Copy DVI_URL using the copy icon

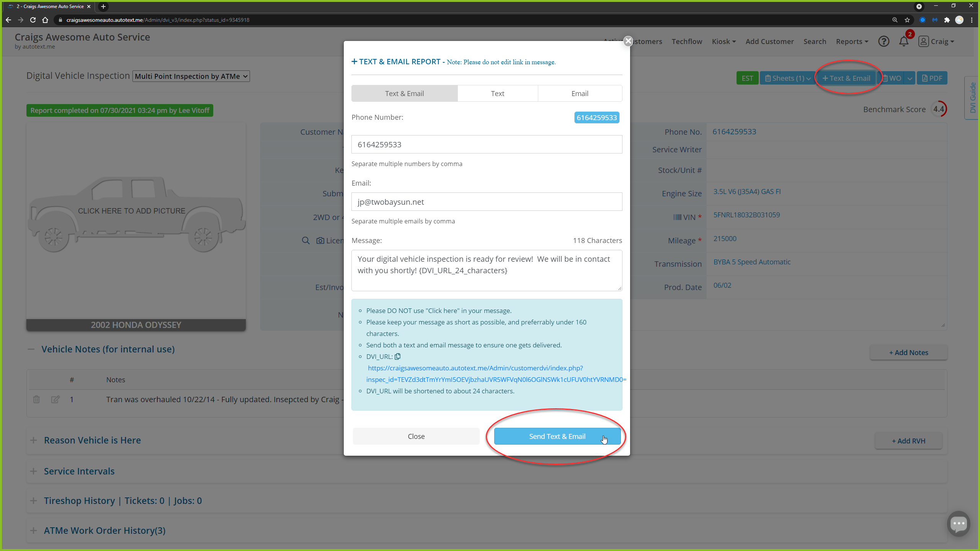coord(398,356)
